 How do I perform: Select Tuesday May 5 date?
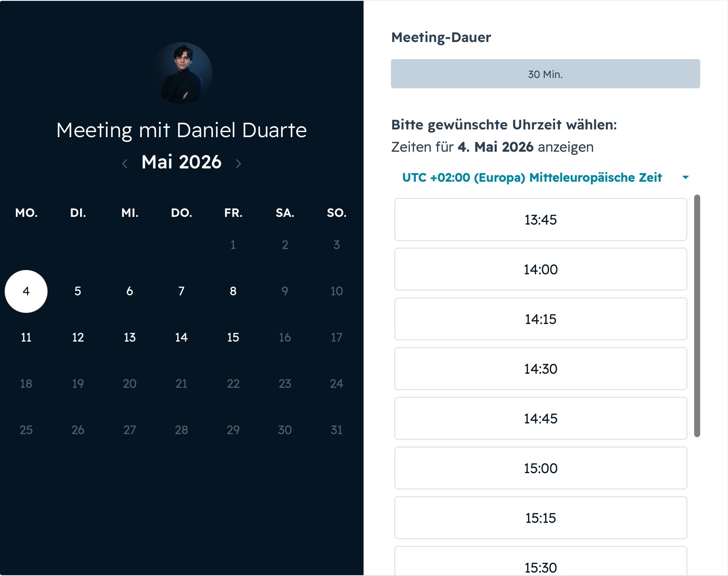78,291
